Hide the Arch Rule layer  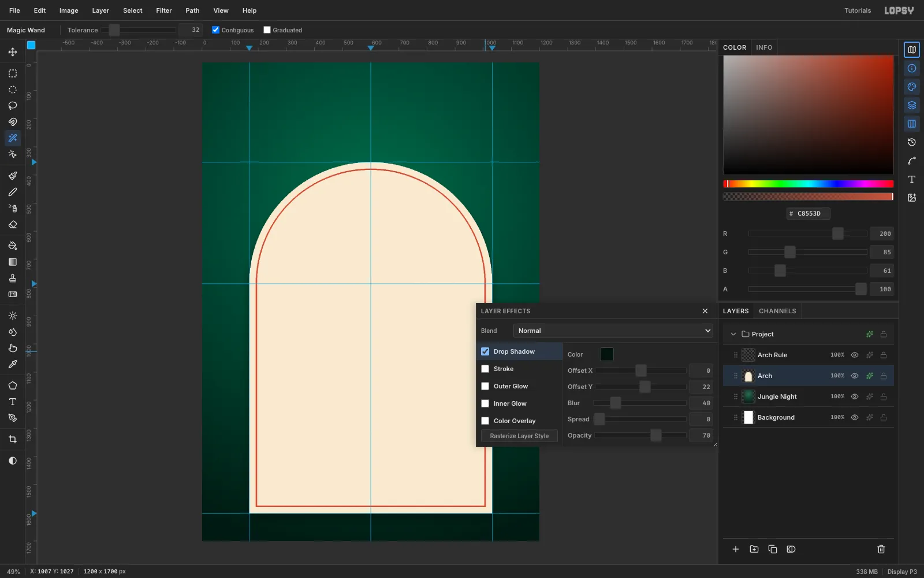click(x=855, y=355)
